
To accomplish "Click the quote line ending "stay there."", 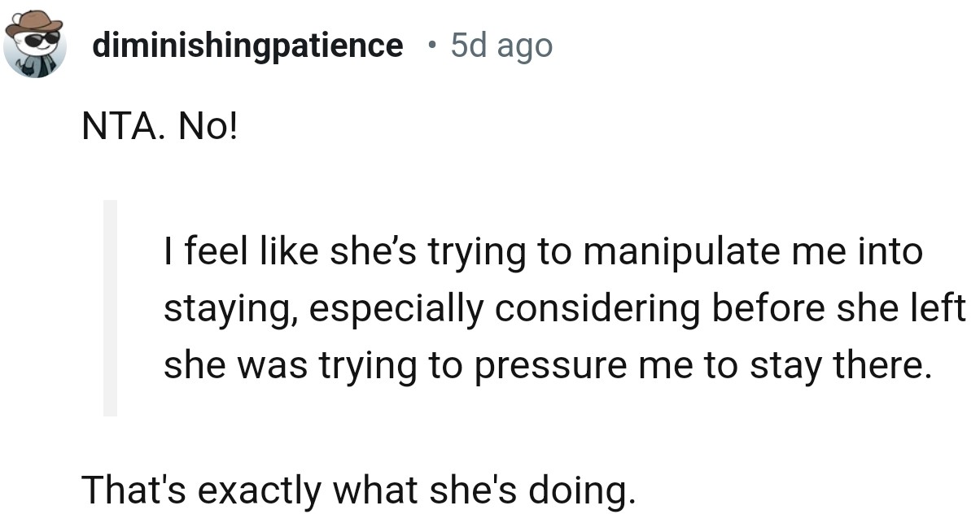I will [545, 366].
